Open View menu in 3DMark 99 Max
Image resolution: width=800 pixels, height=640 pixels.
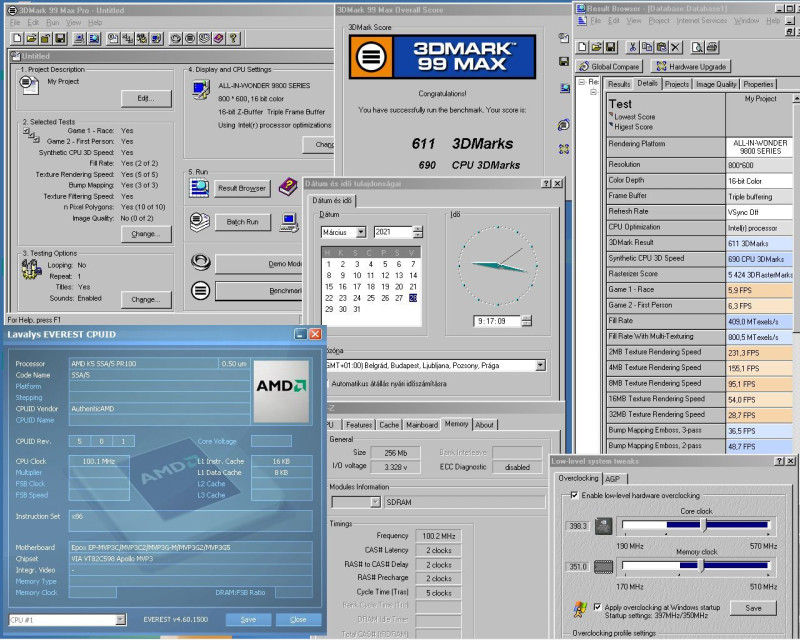[x=73, y=22]
